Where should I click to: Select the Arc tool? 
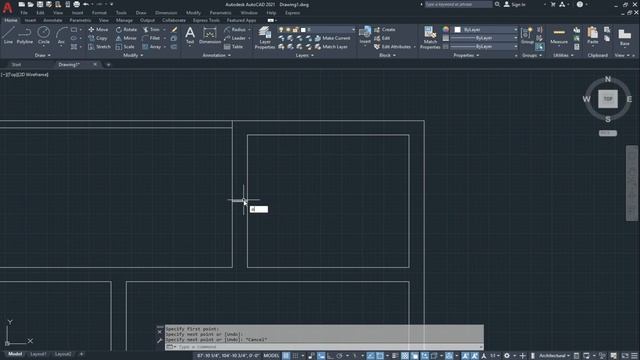(x=61, y=35)
